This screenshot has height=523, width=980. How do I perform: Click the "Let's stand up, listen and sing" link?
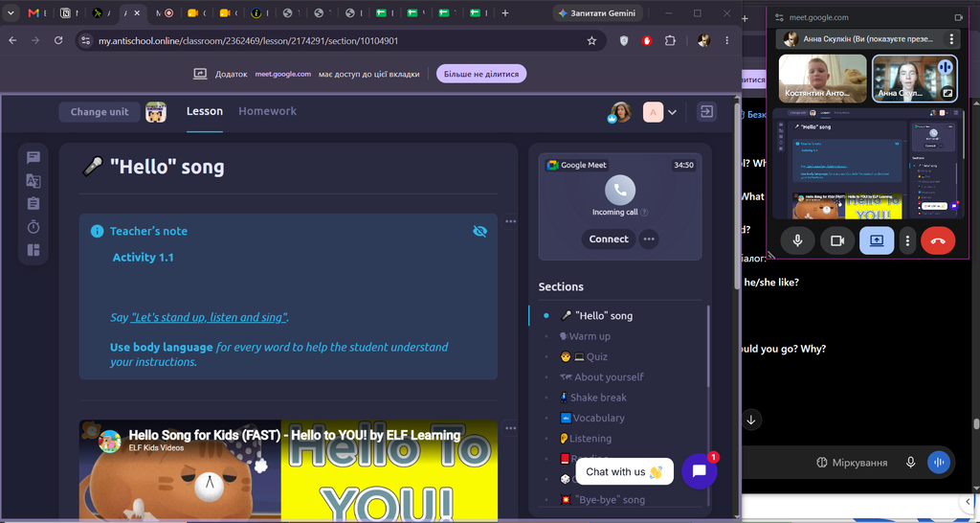point(209,317)
